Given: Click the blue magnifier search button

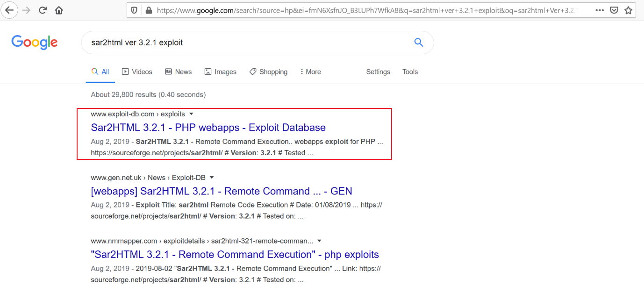Looking at the screenshot, I should (x=419, y=43).
